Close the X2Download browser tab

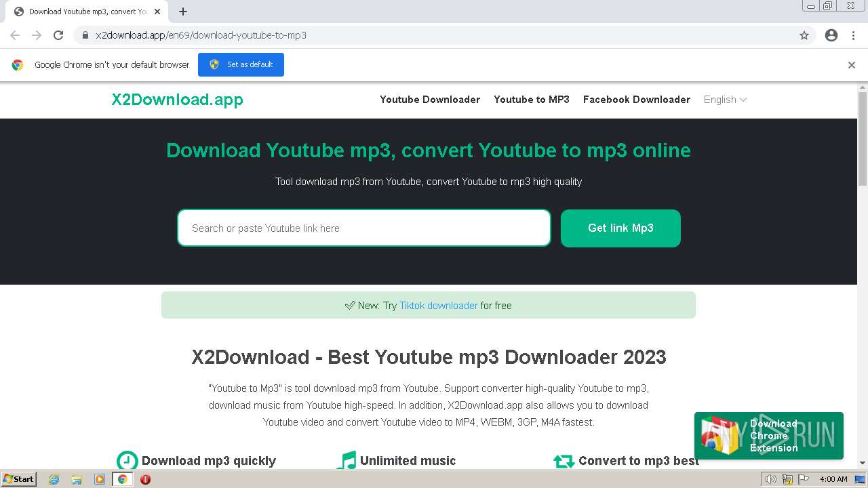157,12
